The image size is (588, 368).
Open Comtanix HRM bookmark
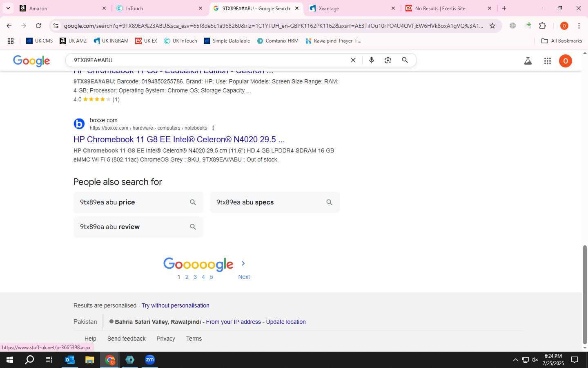(278, 41)
